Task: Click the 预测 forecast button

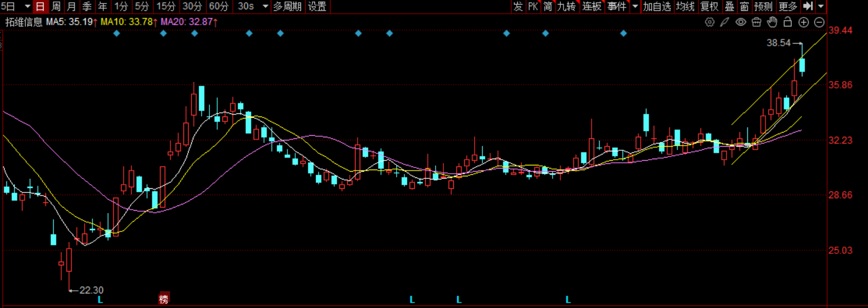Action: (764, 6)
